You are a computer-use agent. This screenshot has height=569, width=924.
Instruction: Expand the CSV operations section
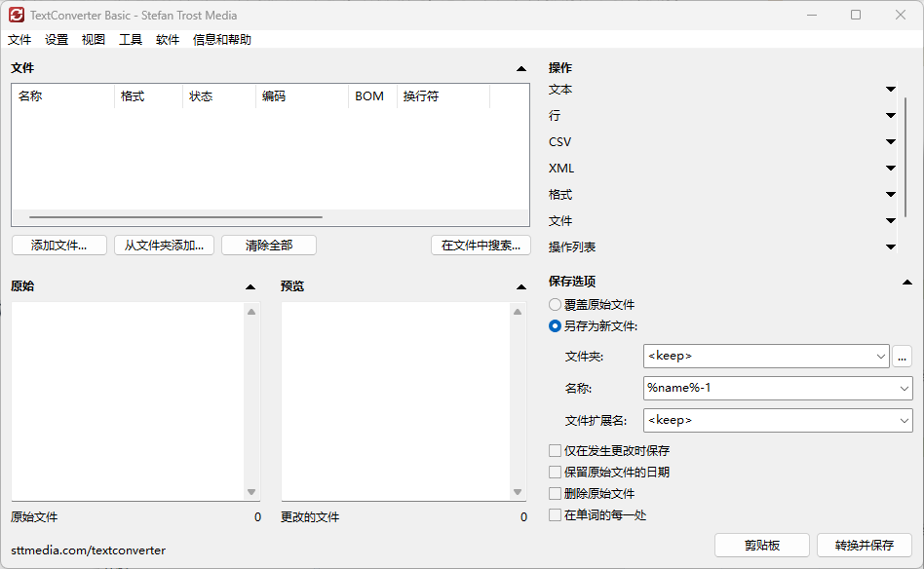pos(890,142)
